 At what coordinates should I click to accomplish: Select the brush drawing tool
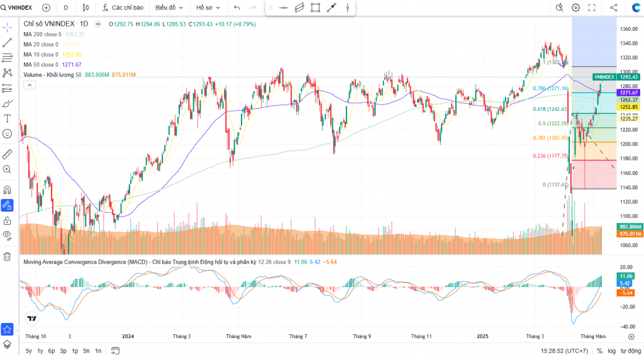(x=7, y=103)
